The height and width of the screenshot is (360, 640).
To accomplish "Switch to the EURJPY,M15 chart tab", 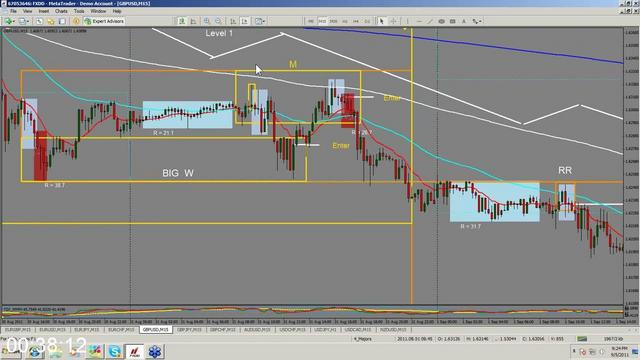I will coord(87,329).
